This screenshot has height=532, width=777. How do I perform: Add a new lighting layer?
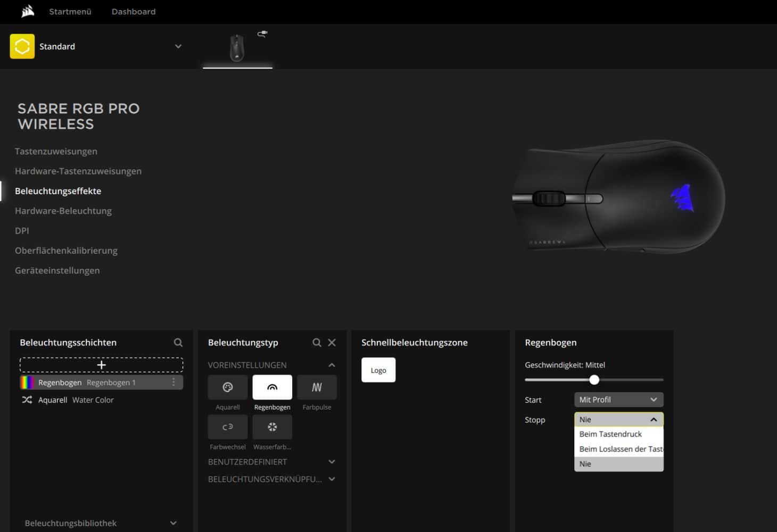click(x=101, y=365)
